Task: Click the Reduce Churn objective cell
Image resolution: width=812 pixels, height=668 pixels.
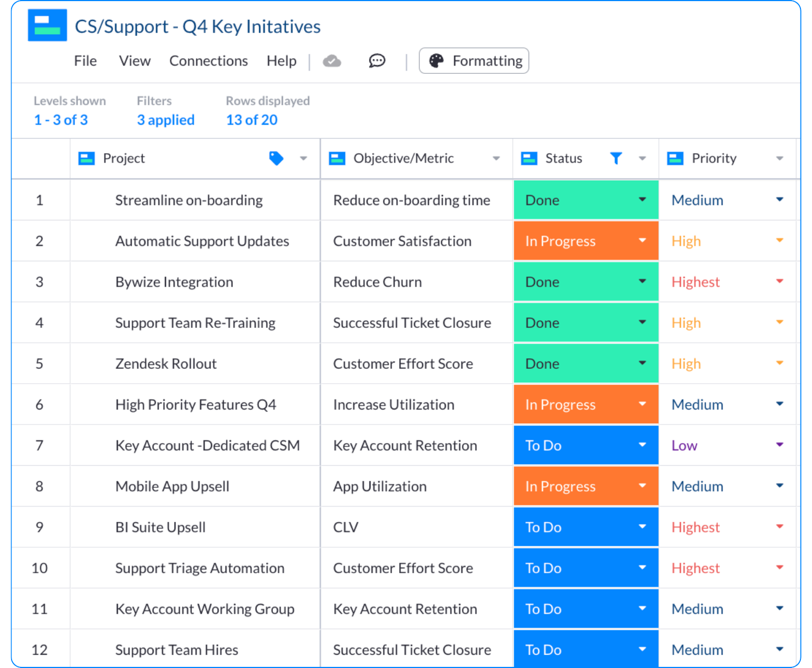Action: [x=417, y=282]
